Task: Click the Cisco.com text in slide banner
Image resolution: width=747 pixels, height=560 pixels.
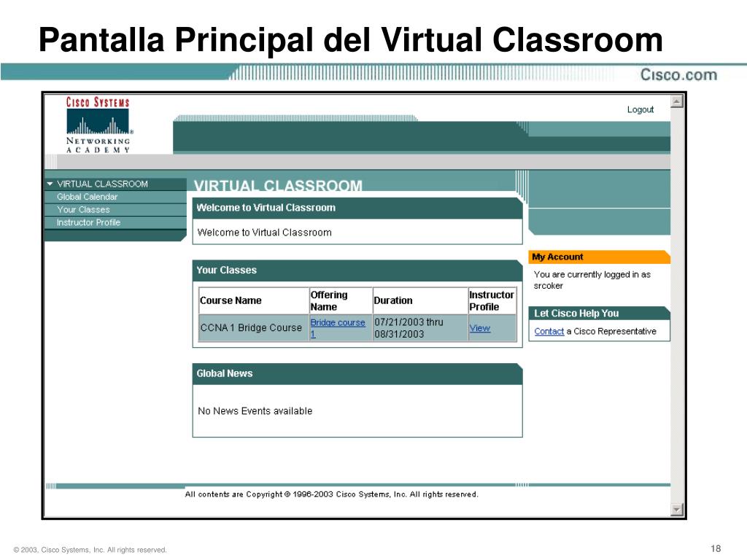Action: coord(678,75)
